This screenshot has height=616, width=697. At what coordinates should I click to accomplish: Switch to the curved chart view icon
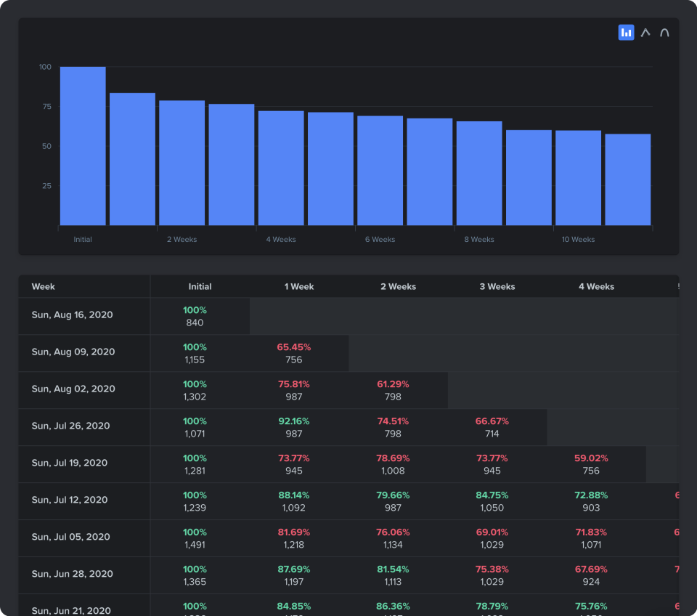[664, 32]
